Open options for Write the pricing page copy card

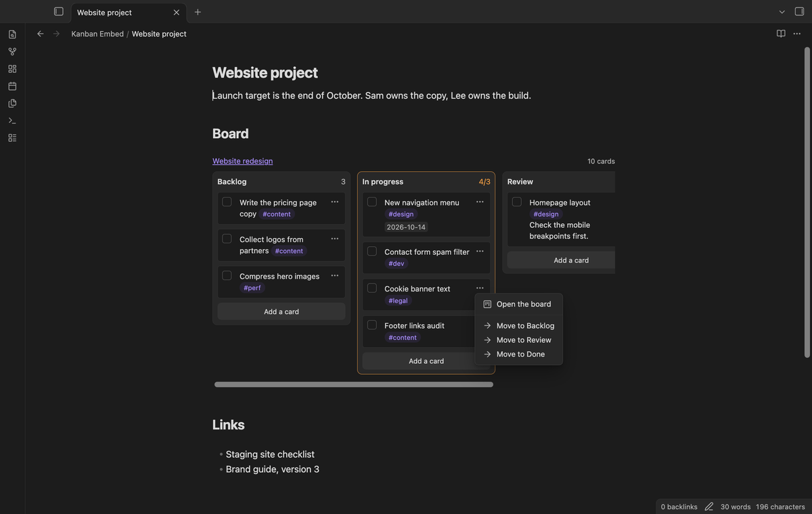pos(335,202)
